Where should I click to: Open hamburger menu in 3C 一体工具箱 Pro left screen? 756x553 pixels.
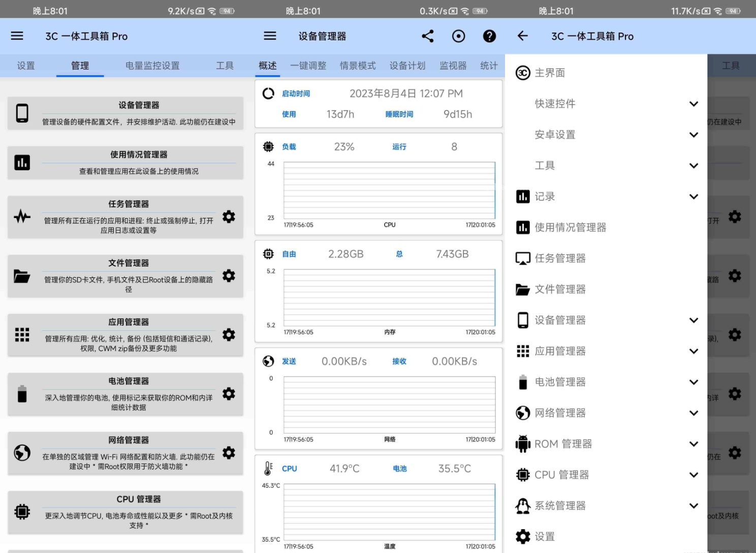[17, 36]
